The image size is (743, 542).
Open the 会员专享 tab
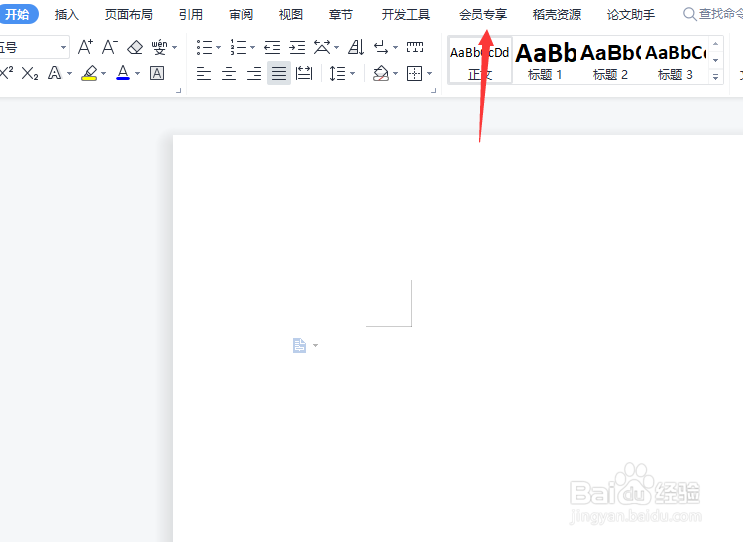coord(483,15)
